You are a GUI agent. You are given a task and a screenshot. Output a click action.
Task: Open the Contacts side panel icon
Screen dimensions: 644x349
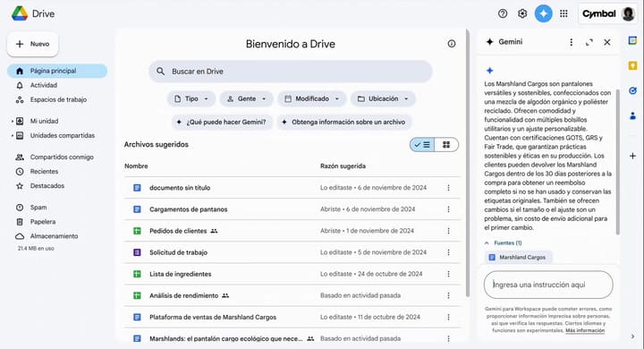pyautogui.click(x=632, y=115)
